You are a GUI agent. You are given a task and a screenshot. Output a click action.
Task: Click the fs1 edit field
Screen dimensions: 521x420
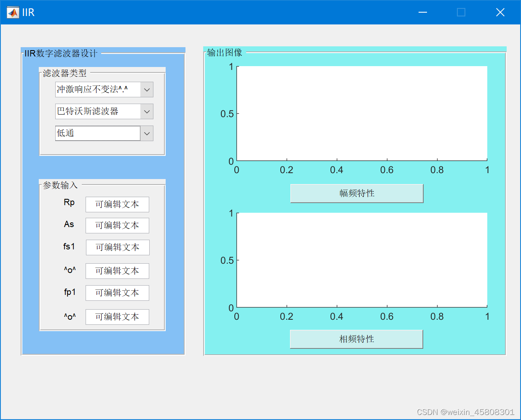(x=117, y=247)
